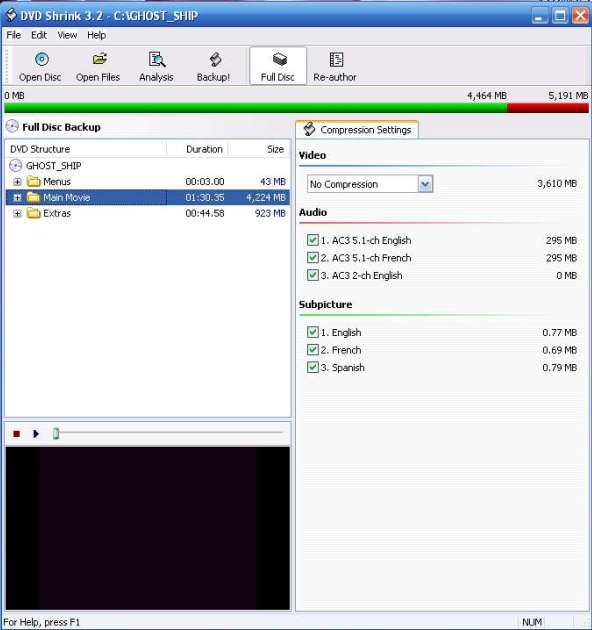This screenshot has width=592, height=630.
Task: Select the Full Disc mode
Action: [278, 66]
